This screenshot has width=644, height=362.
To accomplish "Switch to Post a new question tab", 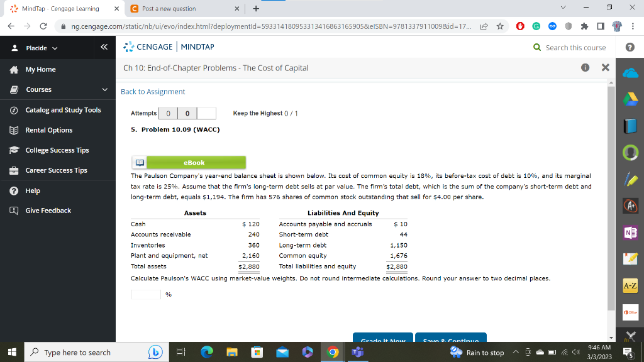I will pos(169,9).
